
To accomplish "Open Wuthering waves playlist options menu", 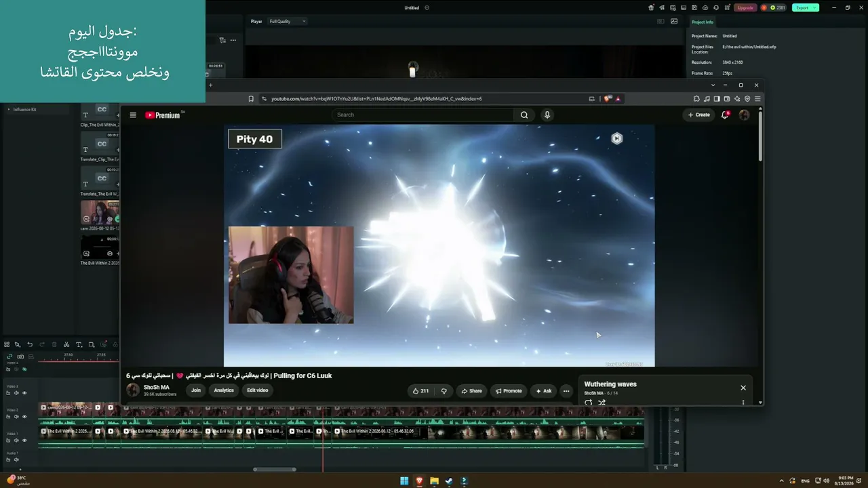I will click(743, 403).
